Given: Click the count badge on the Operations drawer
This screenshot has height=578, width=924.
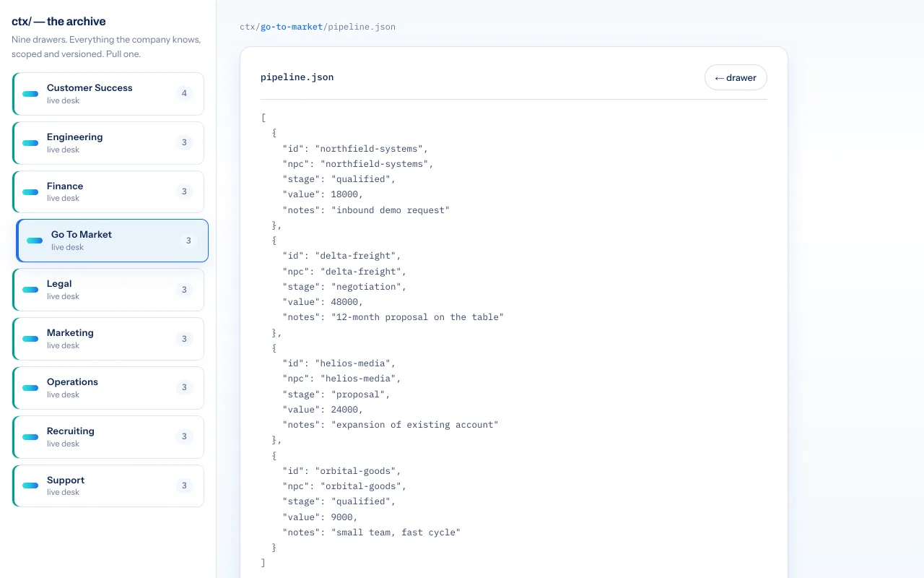Looking at the screenshot, I should [x=184, y=388].
